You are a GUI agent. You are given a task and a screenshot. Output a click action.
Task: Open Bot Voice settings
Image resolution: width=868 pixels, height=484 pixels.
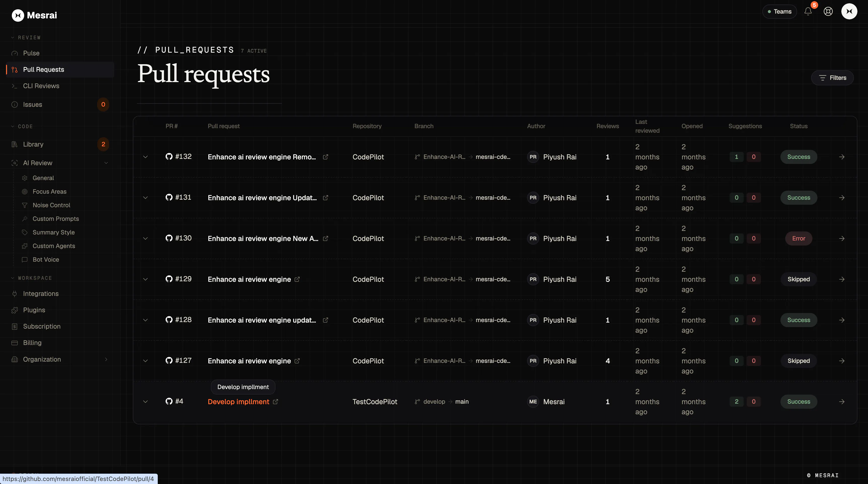[46, 260]
